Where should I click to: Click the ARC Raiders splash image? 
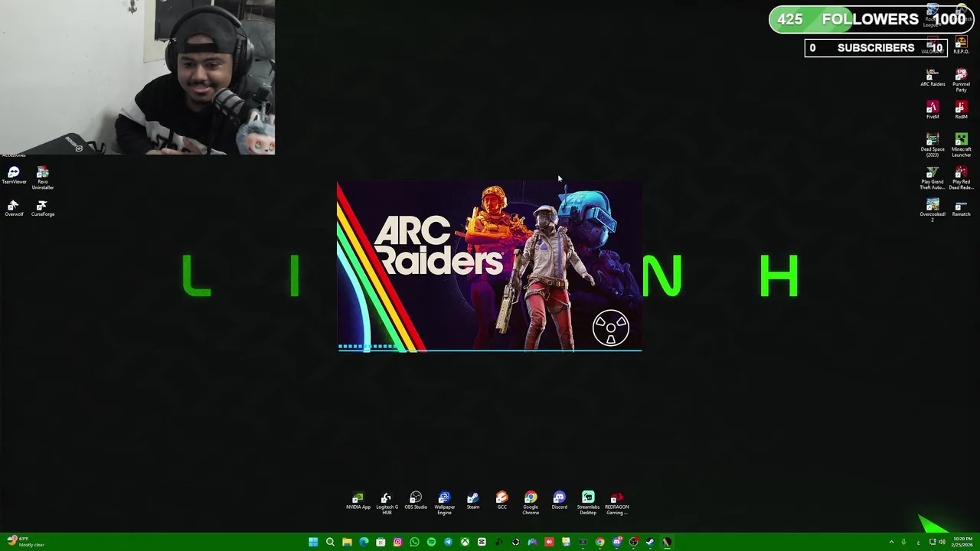[x=489, y=267]
